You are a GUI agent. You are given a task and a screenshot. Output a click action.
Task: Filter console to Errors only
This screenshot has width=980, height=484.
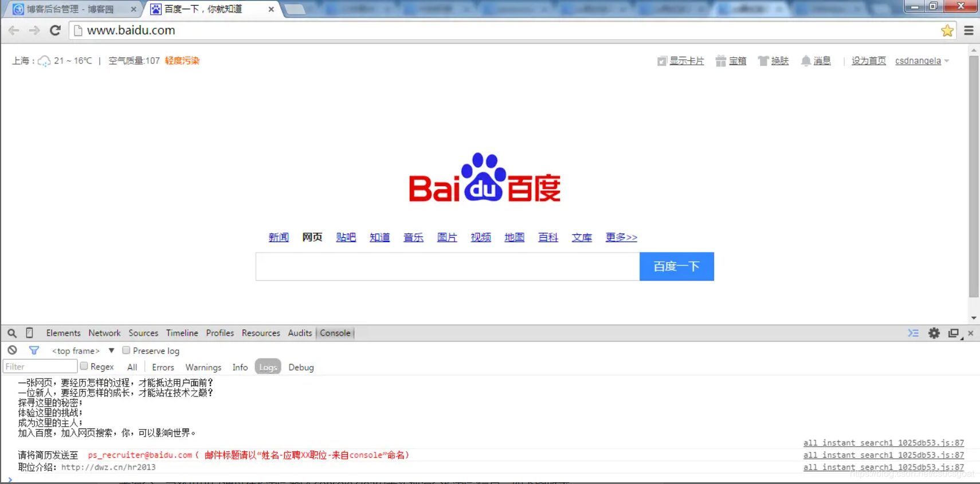[163, 367]
